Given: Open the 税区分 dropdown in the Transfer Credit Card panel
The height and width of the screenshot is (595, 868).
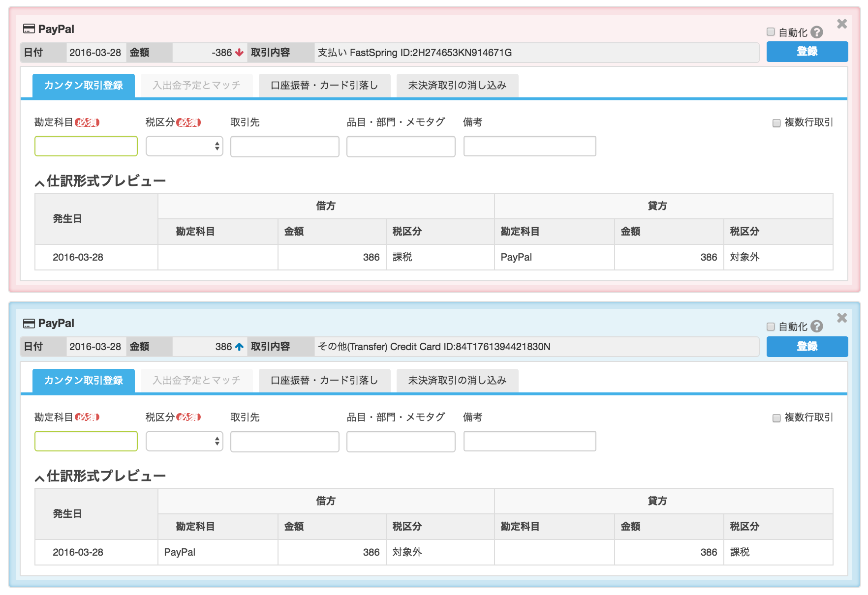Looking at the screenshot, I should (185, 441).
